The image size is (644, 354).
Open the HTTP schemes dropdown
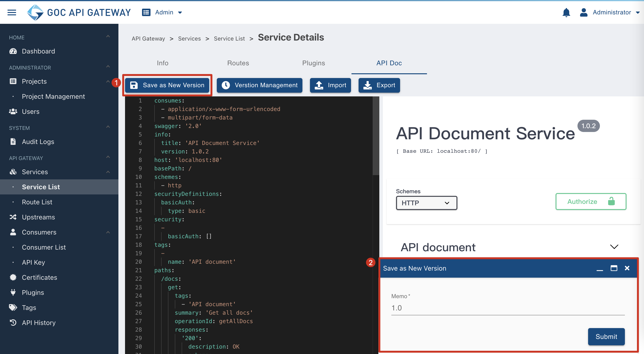click(x=427, y=203)
